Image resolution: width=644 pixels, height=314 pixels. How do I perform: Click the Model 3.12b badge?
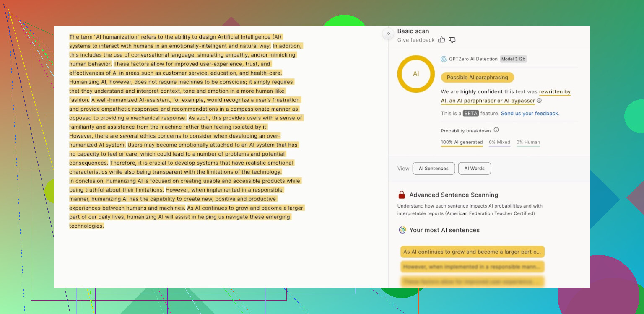pos(513,59)
